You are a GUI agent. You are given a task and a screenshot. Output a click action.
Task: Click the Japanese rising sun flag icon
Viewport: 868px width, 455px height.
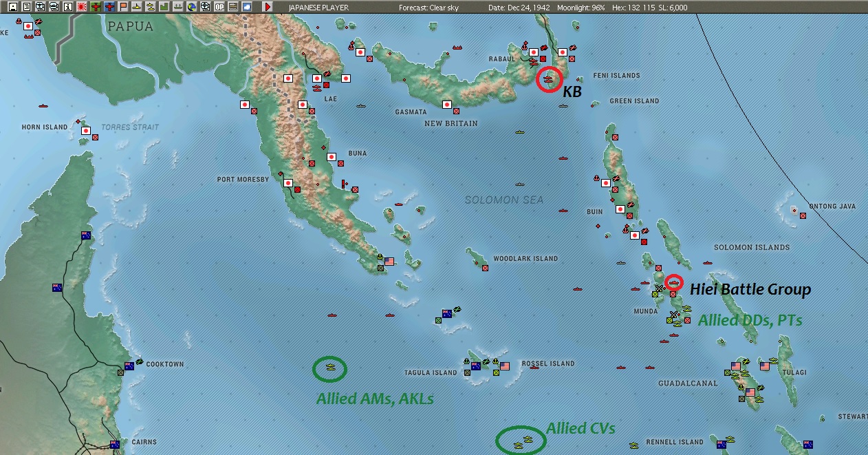coord(82,7)
